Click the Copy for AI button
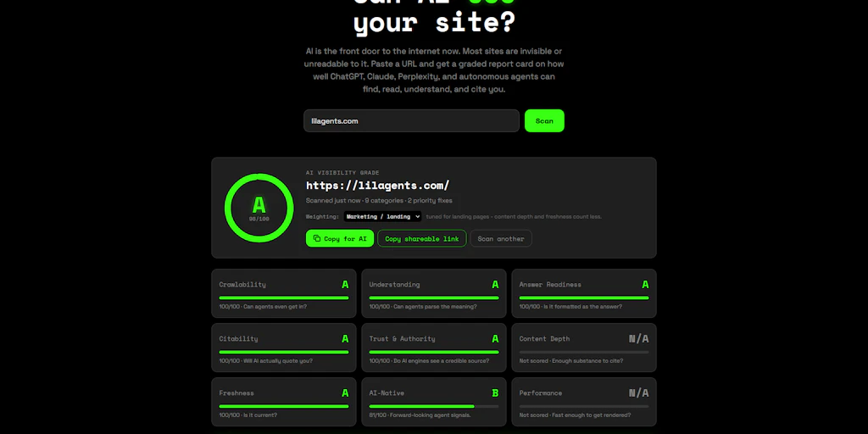Image resolution: width=868 pixels, height=434 pixels. pyautogui.click(x=340, y=238)
